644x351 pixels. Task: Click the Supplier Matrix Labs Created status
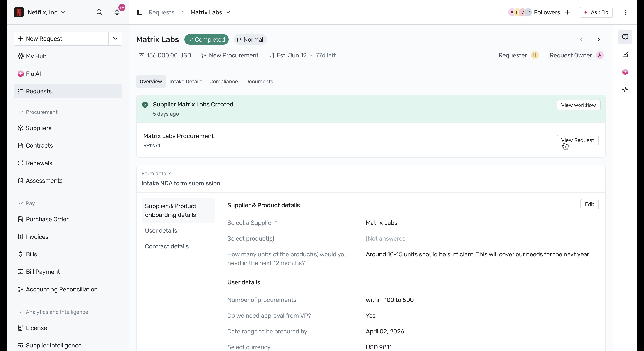[193, 105]
